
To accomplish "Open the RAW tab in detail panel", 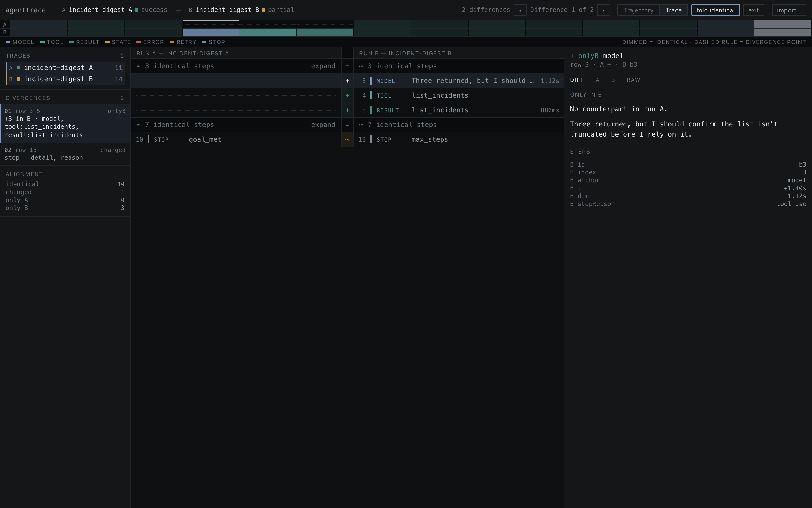I will click(x=633, y=80).
